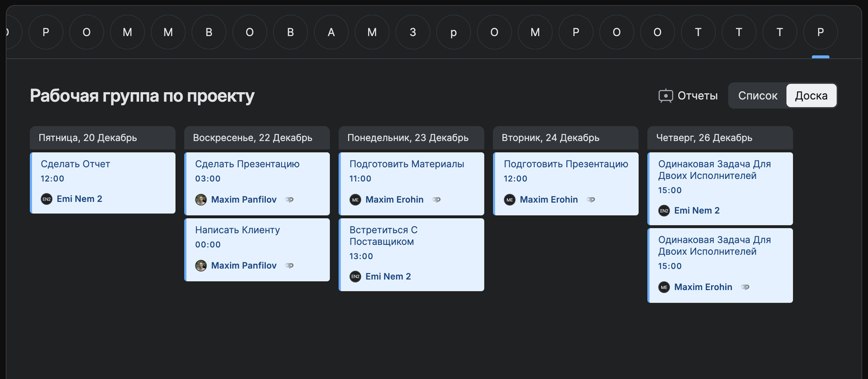Click gray badge icon on Написать Клиенту card
The height and width of the screenshot is (379, 868).
[x=290, y=266]
